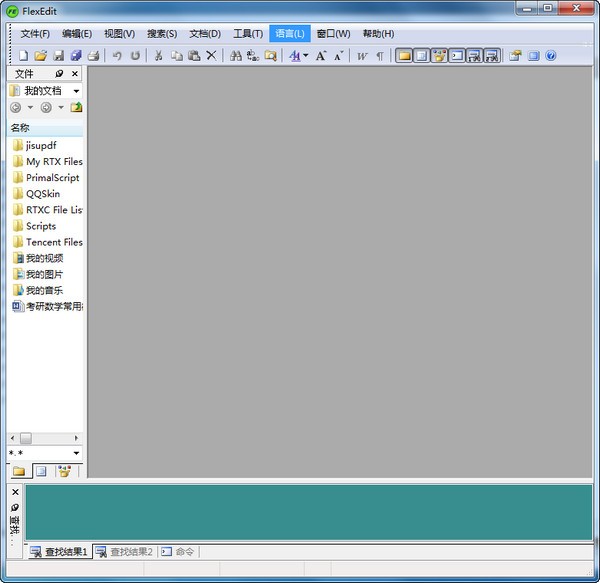The image size is (600, 583).
Task: Open the font icon dropdown arrow
Action: click(305, 56)
